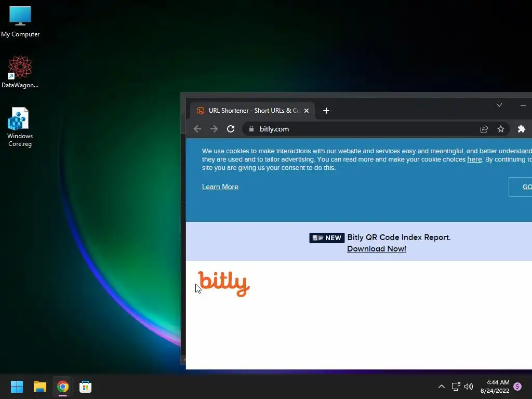Minimize the Chrome window

point(523,105)
